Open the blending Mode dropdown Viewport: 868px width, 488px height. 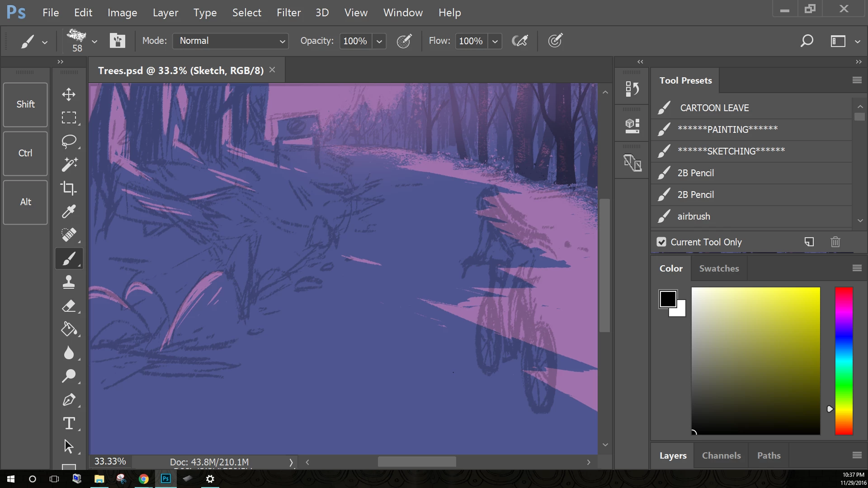pos(231,41)
